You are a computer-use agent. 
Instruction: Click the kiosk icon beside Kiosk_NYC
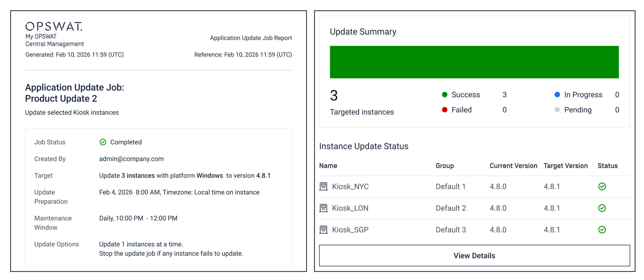324,186
